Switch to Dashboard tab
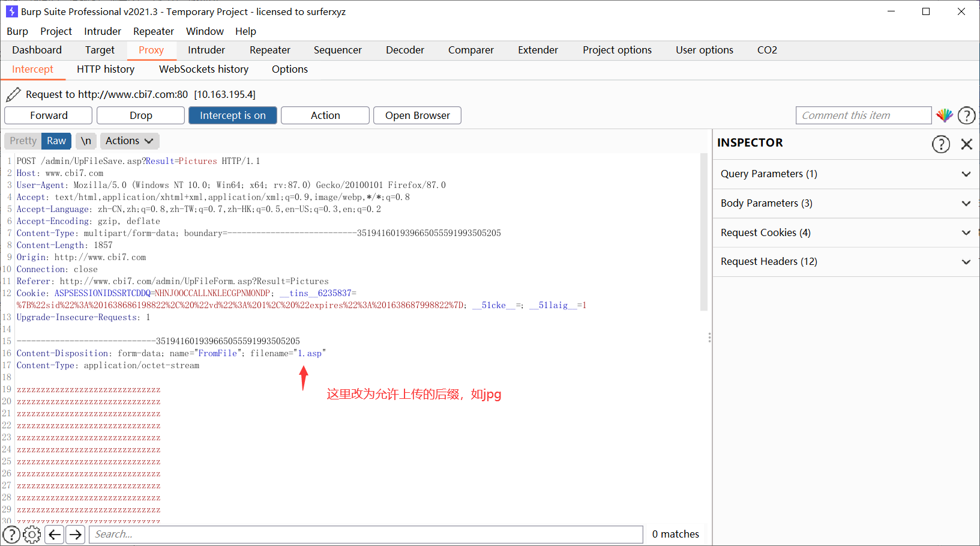980x546 pixels. coord(37,50)
